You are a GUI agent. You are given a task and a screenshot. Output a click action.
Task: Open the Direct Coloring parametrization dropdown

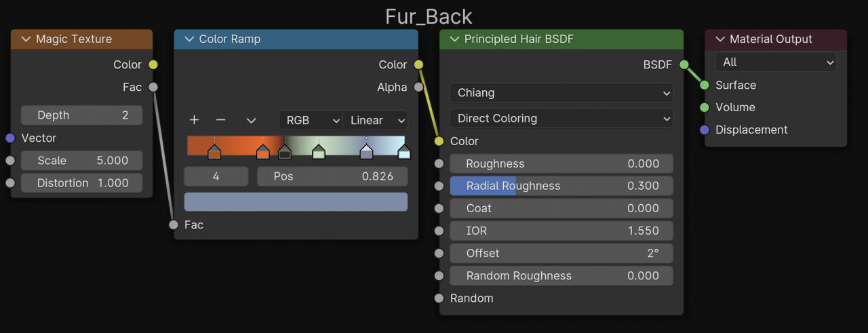(x=561, y=118)
